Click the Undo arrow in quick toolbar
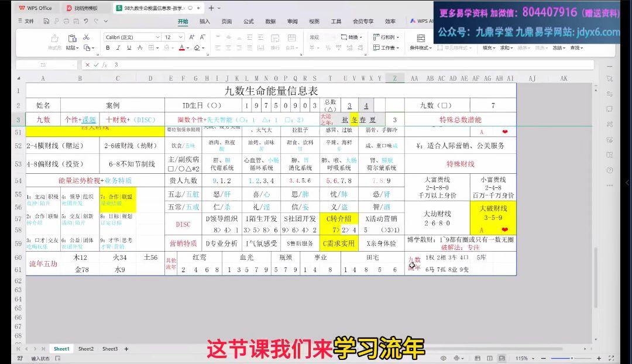632x364 pixels. (x=85, y=22)
